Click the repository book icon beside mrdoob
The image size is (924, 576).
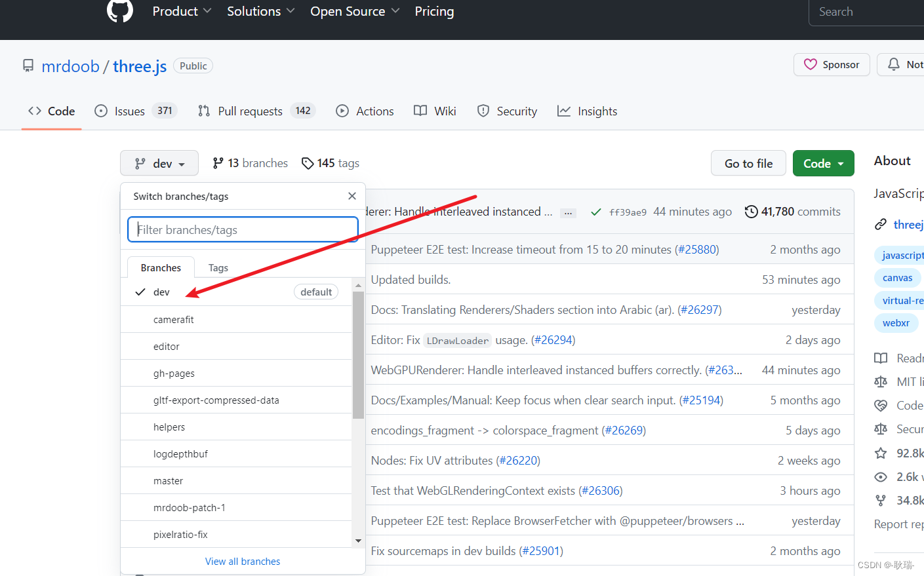click(x=28, y=66)
